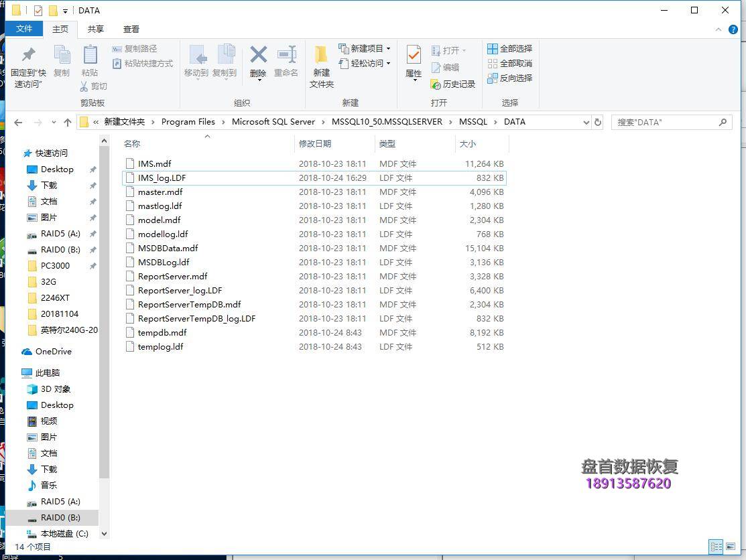Click the Paste ribbon icon
This screenshot has width=746, height=560.
[90, 55]
